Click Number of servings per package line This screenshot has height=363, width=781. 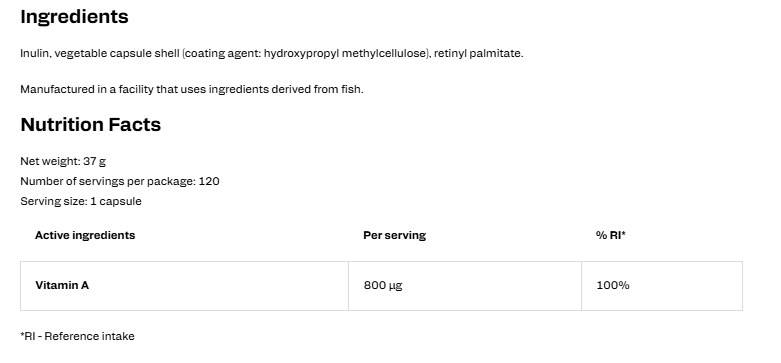[120, 181]
